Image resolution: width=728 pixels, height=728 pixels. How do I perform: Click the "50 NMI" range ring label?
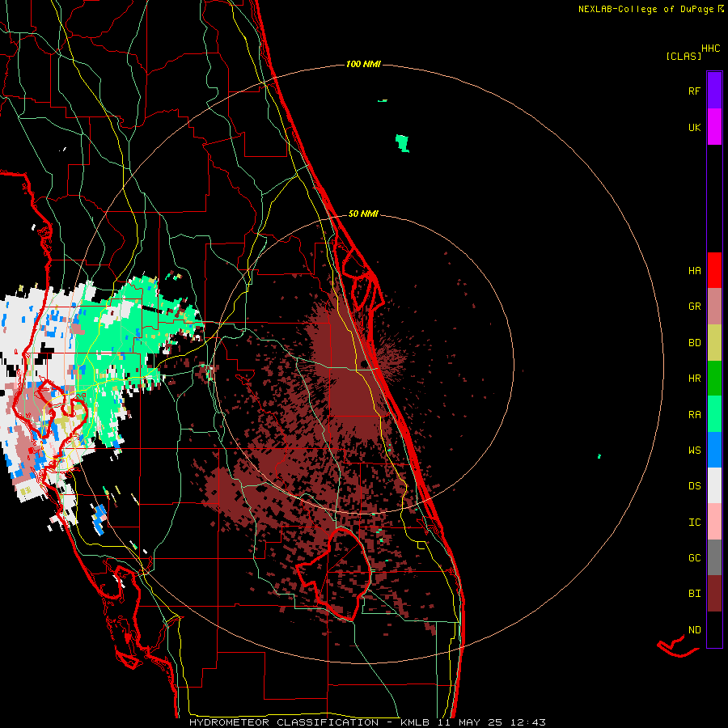point(363,214)
